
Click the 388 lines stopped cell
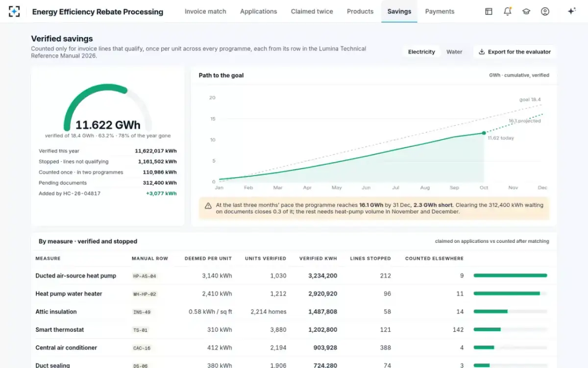click(x=385, y=347)
